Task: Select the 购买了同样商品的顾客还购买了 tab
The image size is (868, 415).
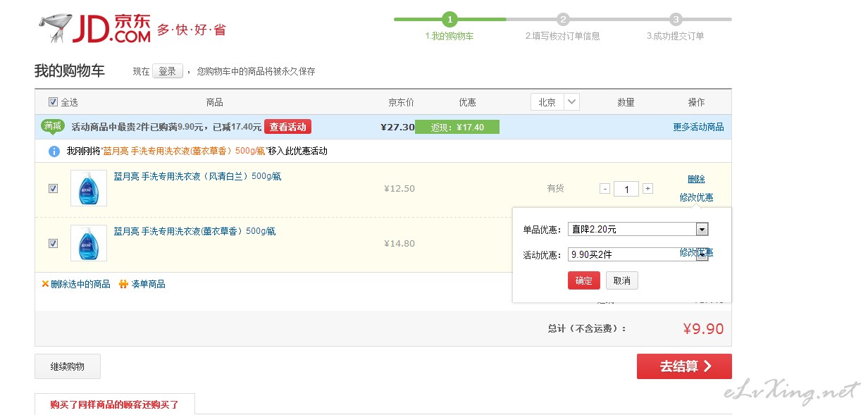Action: [115, 404]
